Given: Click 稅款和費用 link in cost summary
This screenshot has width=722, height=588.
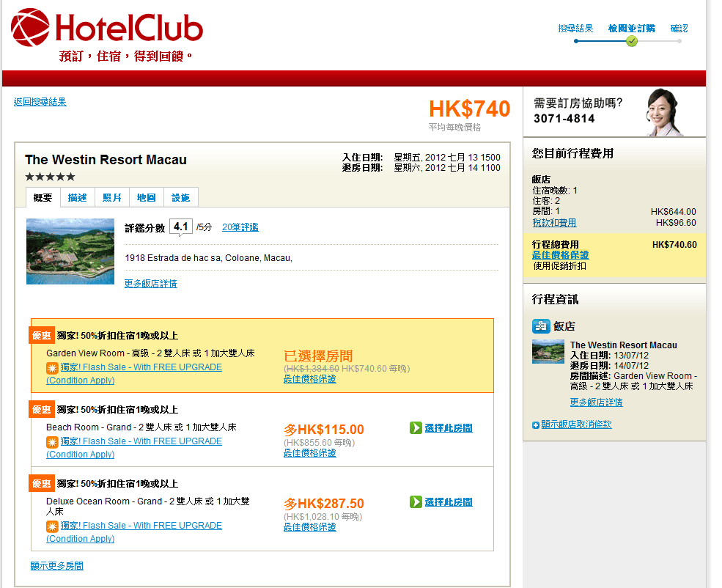Looking at the screenshot, I should coord(554,223).
